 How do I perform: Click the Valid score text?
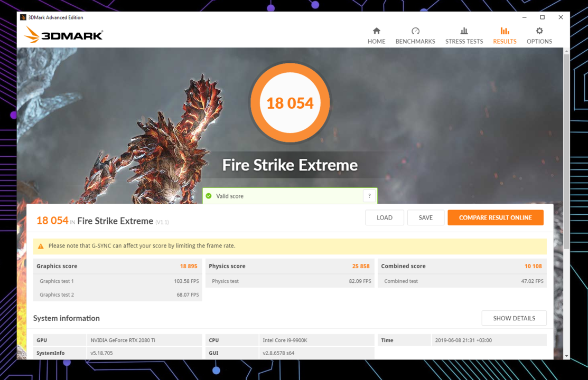(230, 196)
